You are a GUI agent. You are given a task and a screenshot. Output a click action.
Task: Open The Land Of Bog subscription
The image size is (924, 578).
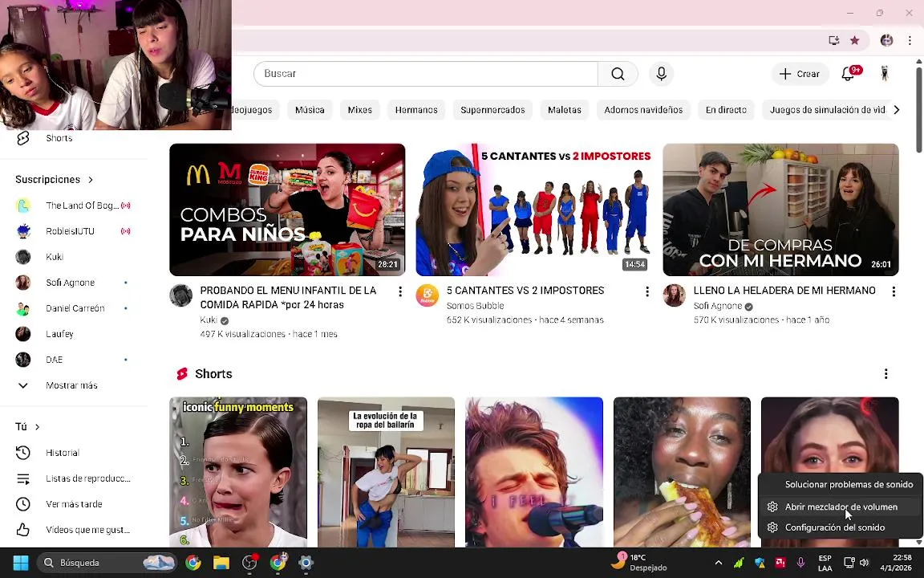point(74,206)
